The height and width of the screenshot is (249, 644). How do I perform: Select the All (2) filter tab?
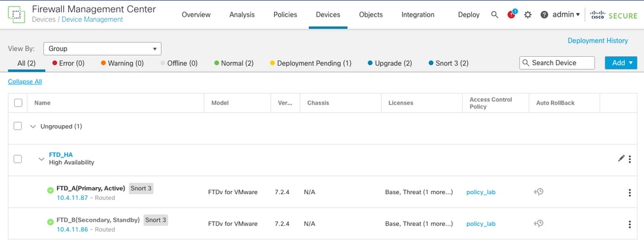[x=26, y=63]
